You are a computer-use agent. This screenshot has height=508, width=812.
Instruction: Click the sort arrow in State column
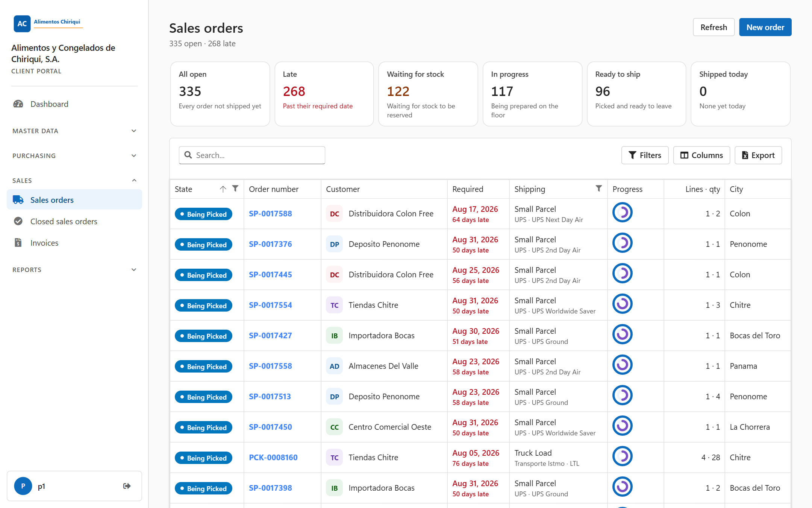tap(223, 189)
